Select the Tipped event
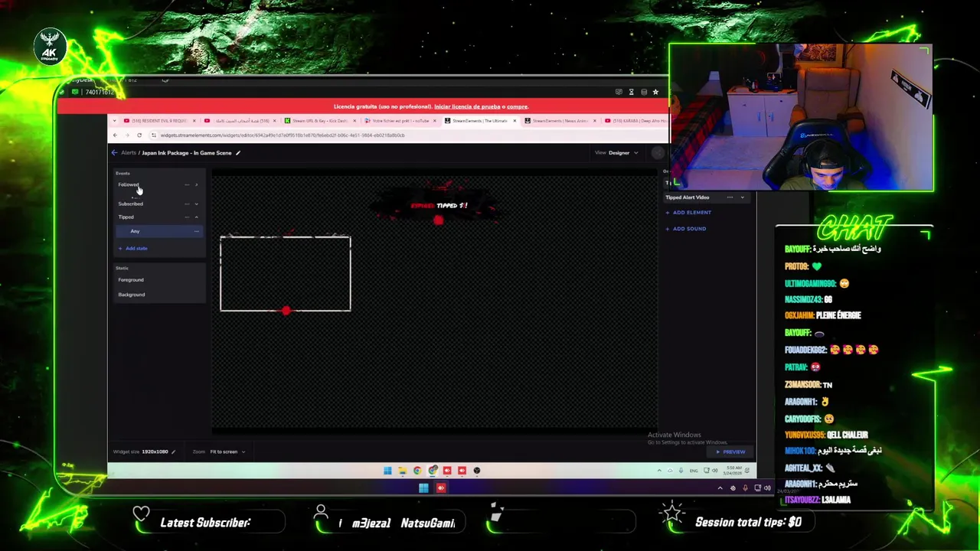Screen dimensions: 980x551 click(126, 217)
